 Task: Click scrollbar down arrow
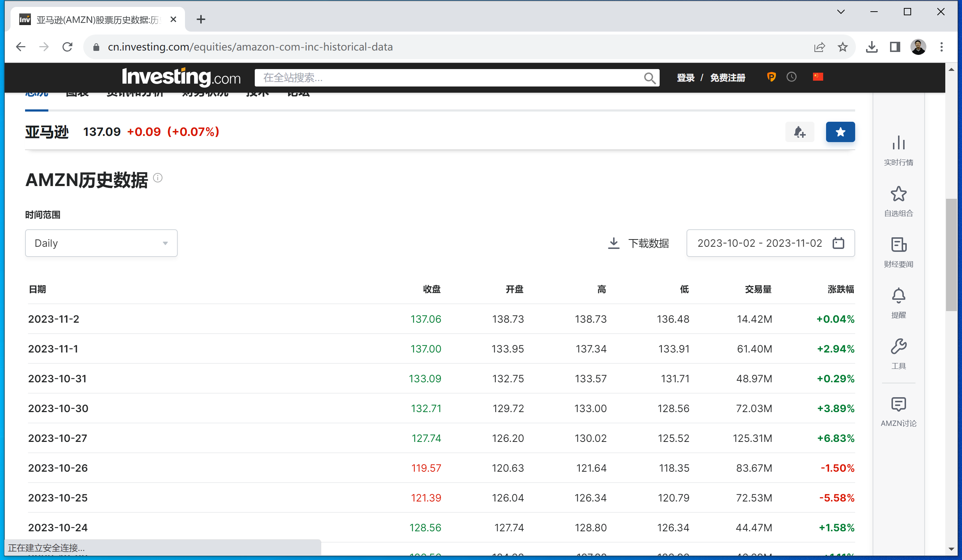pyautogui.click(x=951, y=549)
